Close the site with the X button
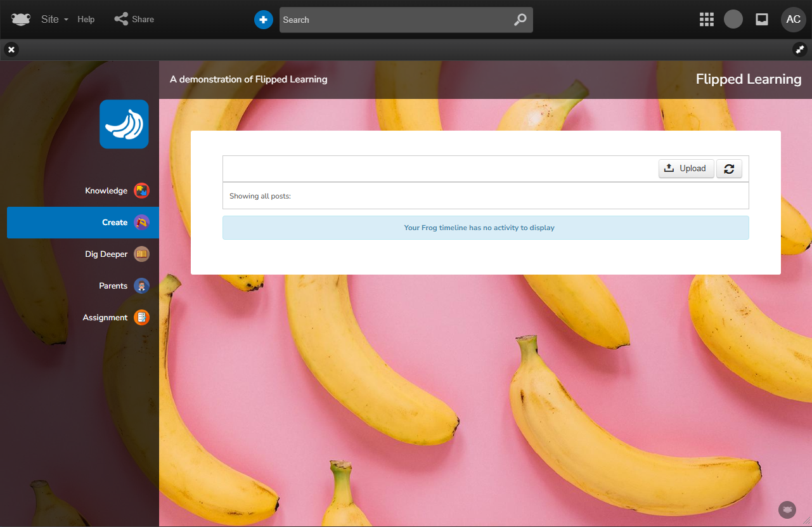Image resolution: width=812 pixels, height=527 pixels. pos(11,49)
